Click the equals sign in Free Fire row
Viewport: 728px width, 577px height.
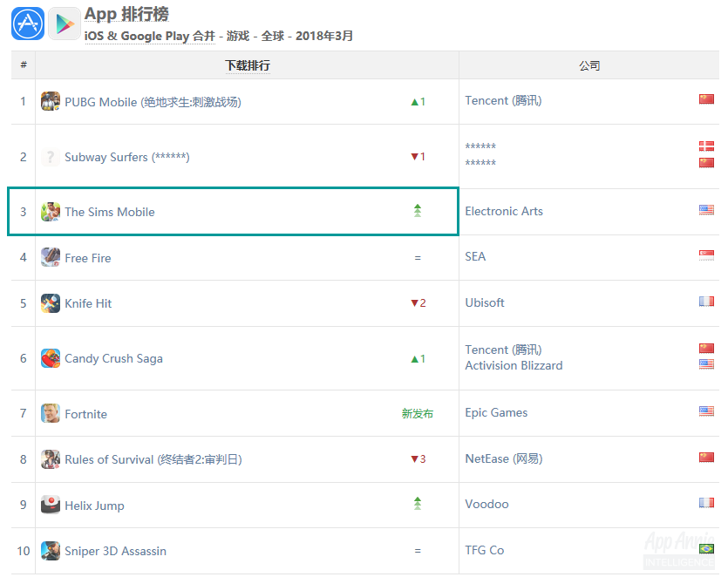click(418, 258)
